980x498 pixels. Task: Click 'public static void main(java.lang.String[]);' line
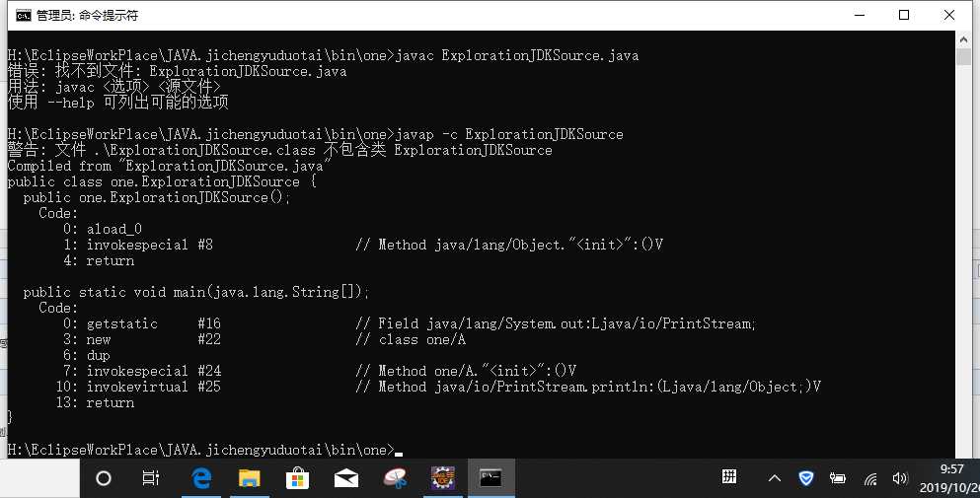(196, 293)
